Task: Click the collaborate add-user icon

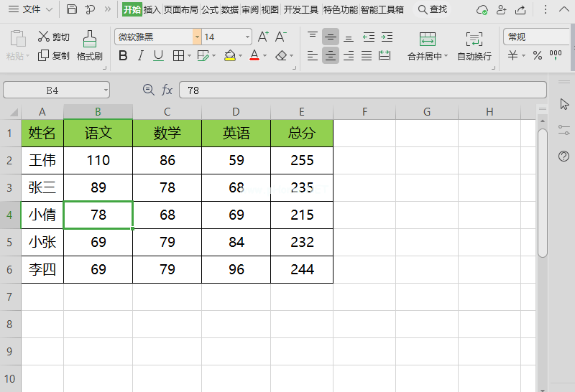Action: [501, 9]
